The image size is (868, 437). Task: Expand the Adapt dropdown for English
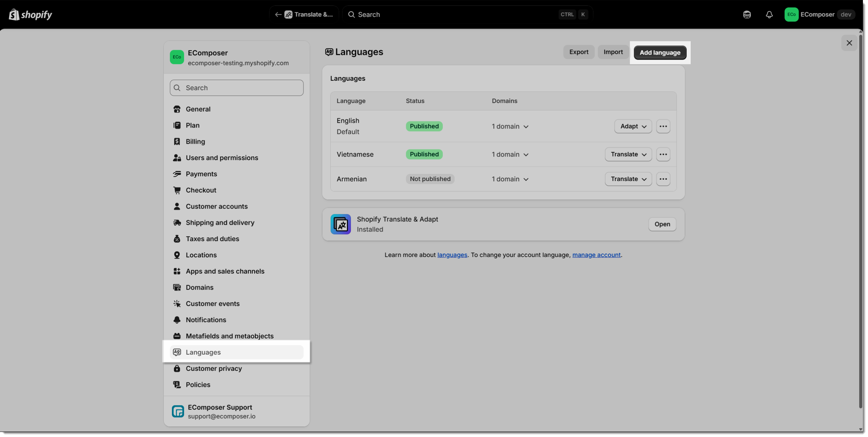tap(633, 126)
